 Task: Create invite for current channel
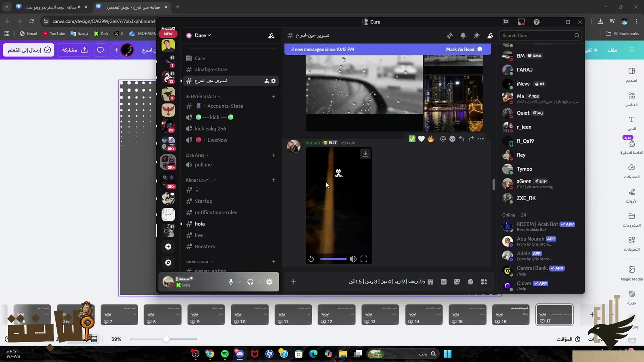(x=266, y=81)
